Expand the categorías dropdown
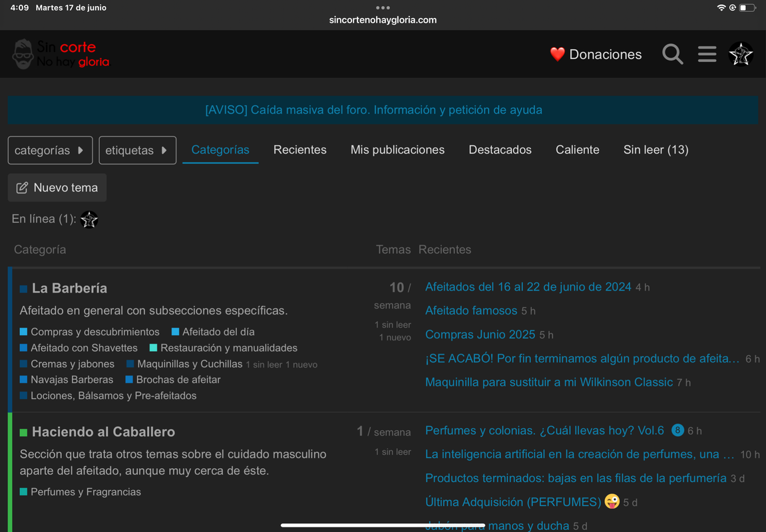 click(x=50, y=150)
